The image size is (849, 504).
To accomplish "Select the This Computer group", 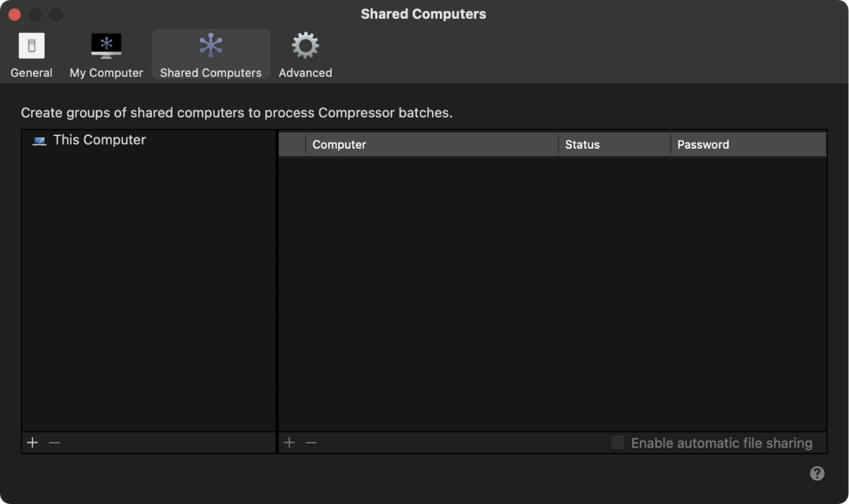I will point(98,139).
